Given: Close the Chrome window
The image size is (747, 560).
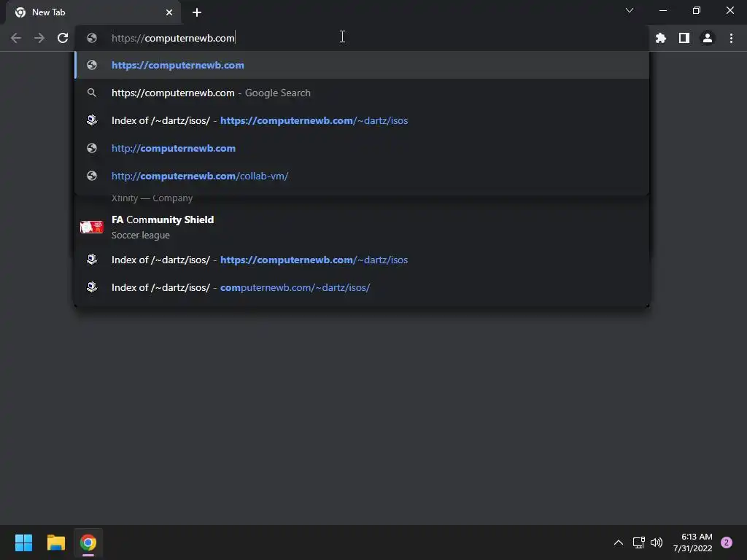Looking at the screenshot, I should tap(729, 10).
